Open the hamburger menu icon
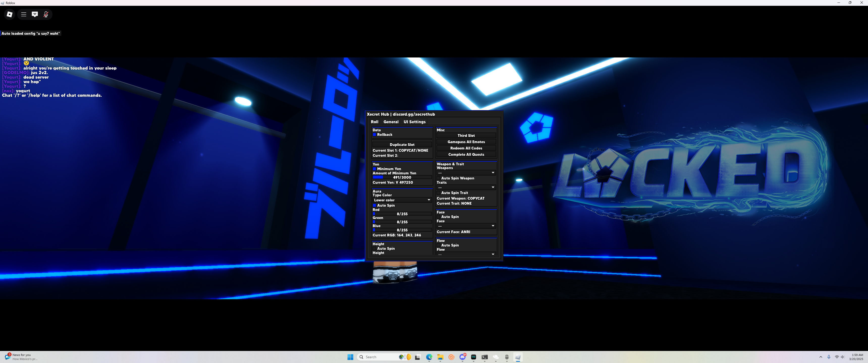This screenshot has width=868, height=363. point(23,14)
